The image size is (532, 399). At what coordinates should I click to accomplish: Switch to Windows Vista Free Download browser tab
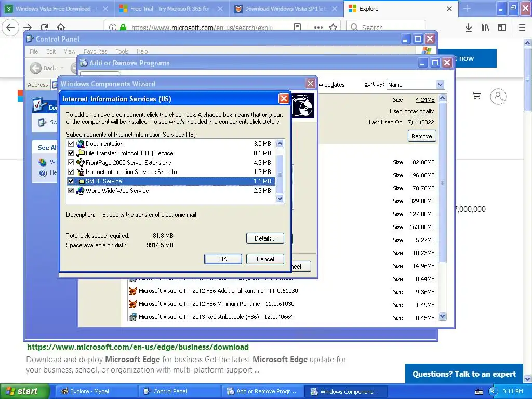57,9
